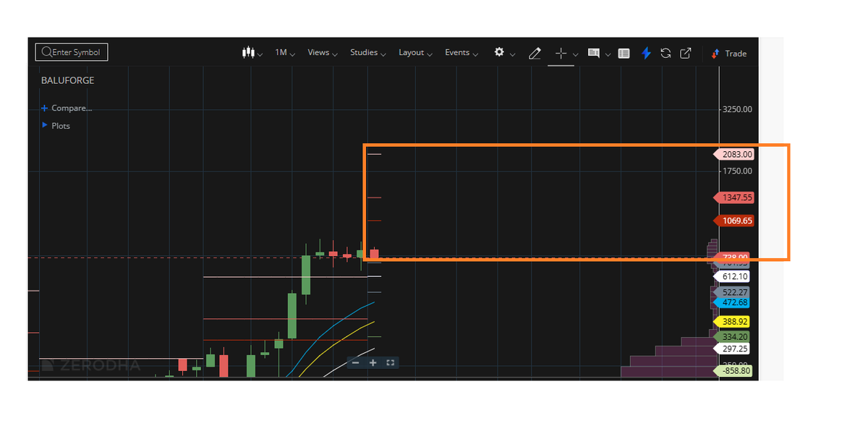Click the green 334.20 price label

(x=733, y=337)
